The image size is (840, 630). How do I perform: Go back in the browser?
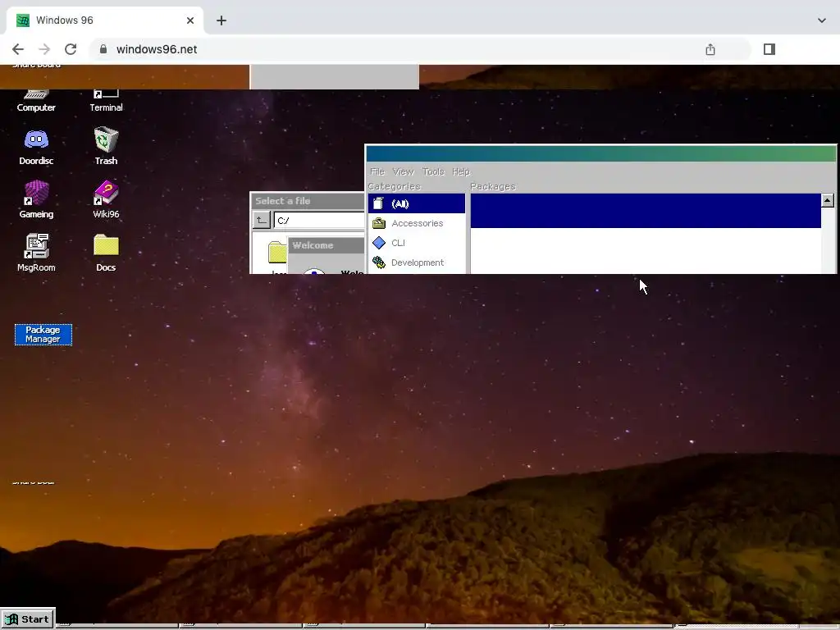[18, 49]
